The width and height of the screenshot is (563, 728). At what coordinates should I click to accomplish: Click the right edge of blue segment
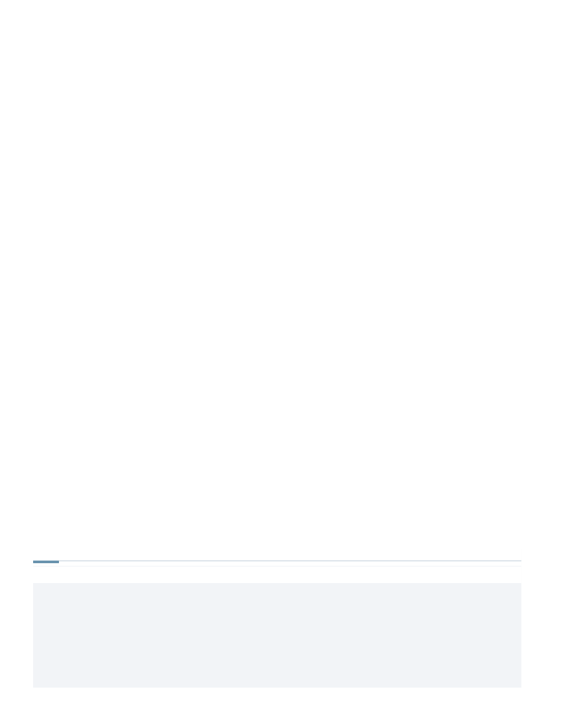click(x=58, y=562)
